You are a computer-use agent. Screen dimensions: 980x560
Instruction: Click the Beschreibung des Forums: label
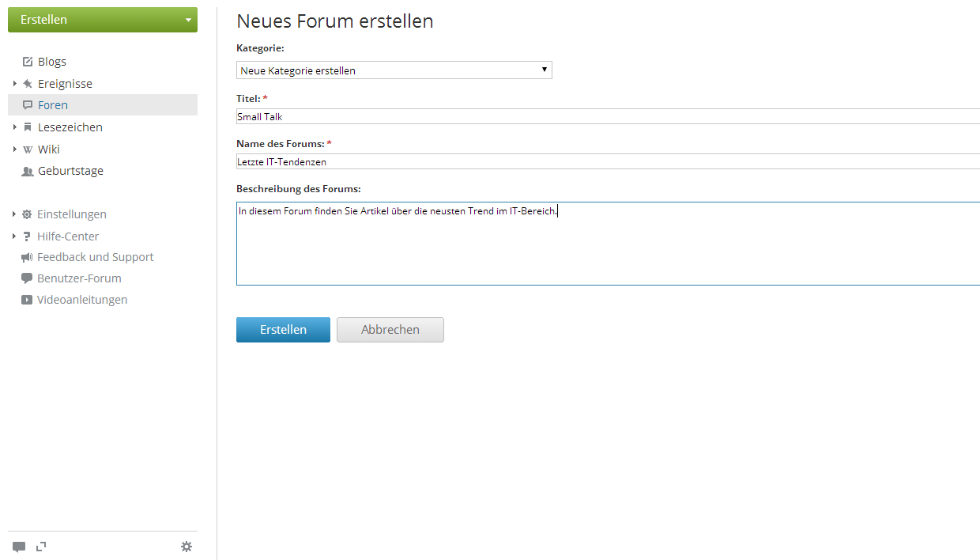click(299, 189)
